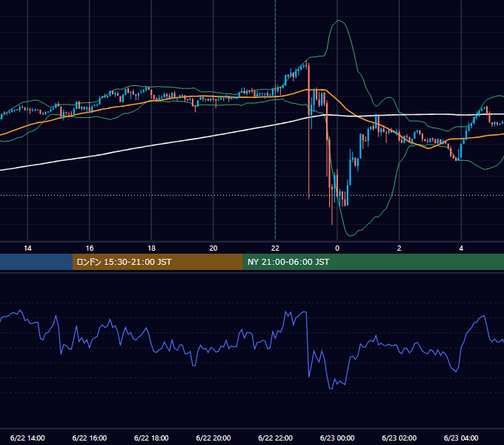
Task: Click the 6/22 20:00 date label
Action: 213,438
